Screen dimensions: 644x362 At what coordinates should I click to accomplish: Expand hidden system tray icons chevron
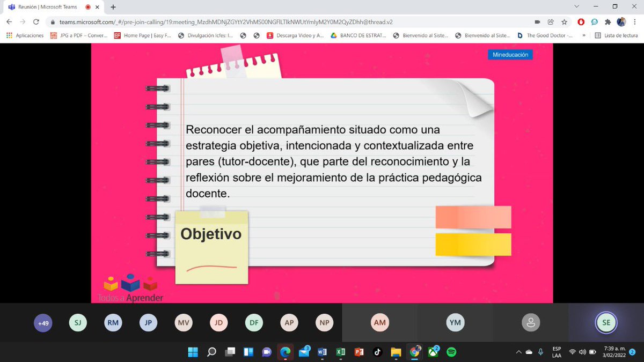(x=518, y=352)
